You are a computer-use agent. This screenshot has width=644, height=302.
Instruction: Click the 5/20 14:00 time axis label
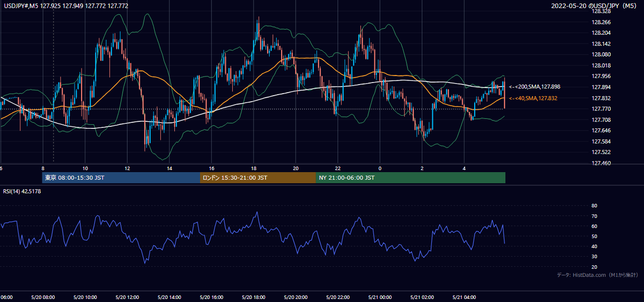coord(169,297)
